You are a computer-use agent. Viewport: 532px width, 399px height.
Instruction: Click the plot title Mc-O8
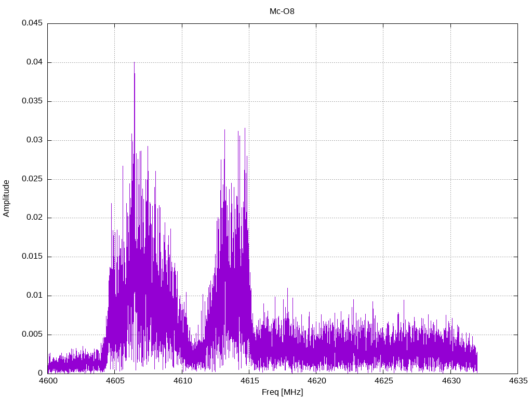click(x=282, y=11)
